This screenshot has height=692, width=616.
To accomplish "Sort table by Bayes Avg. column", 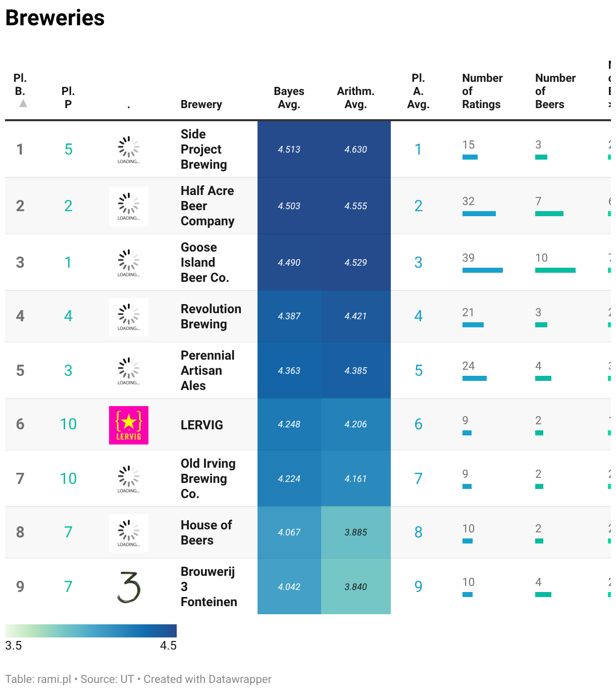I will tap(289, 97).
